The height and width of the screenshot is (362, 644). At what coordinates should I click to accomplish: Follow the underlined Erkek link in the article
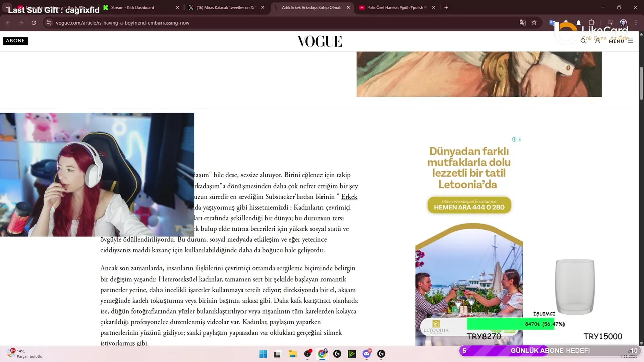349,197
